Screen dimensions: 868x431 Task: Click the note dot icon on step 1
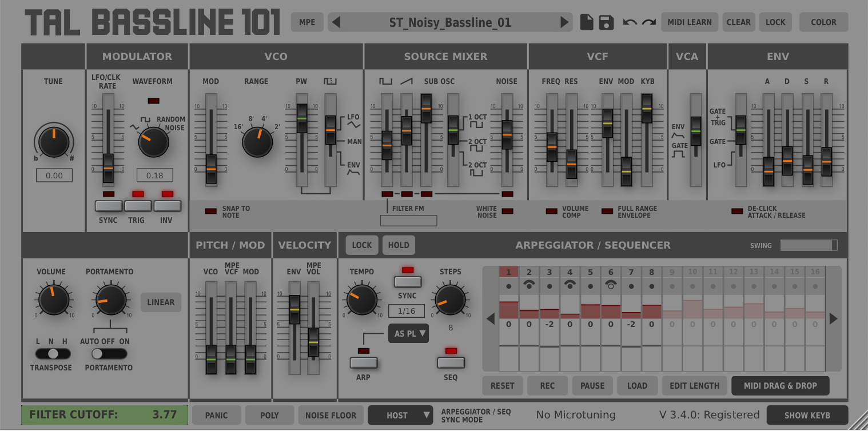(509, 286)
